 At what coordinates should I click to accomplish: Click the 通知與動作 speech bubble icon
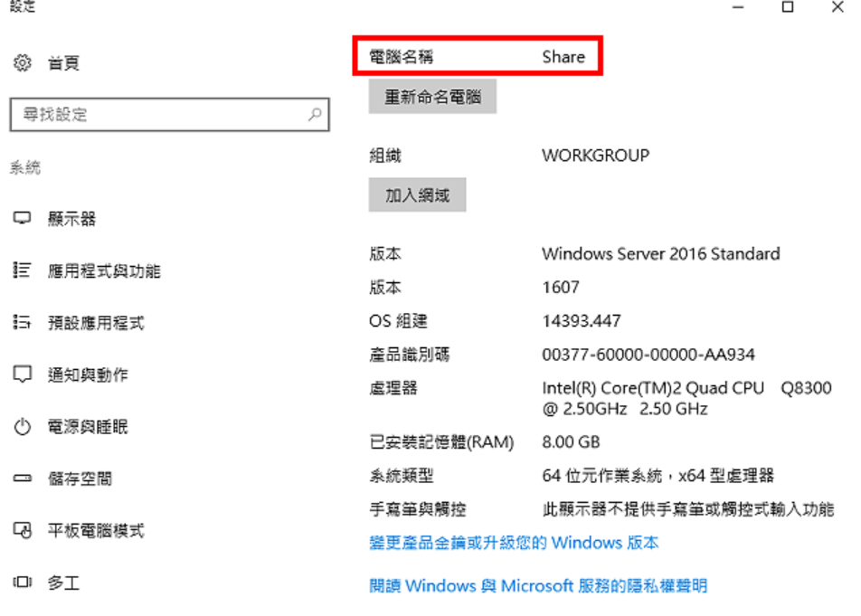pos(23,374)
